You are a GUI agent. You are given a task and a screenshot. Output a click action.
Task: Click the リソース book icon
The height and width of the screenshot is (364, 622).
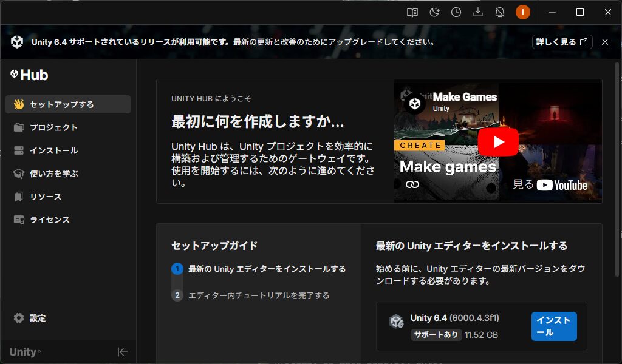(19, 197)
